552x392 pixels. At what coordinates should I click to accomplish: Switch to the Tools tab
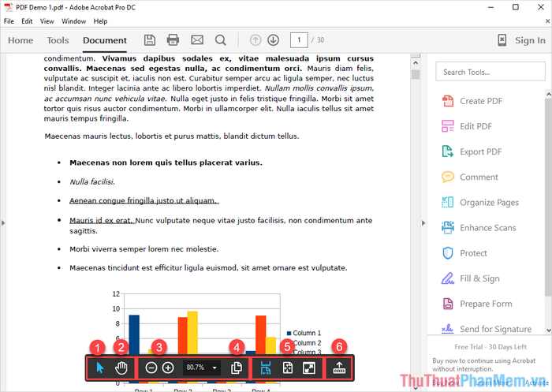coord(58,40)
